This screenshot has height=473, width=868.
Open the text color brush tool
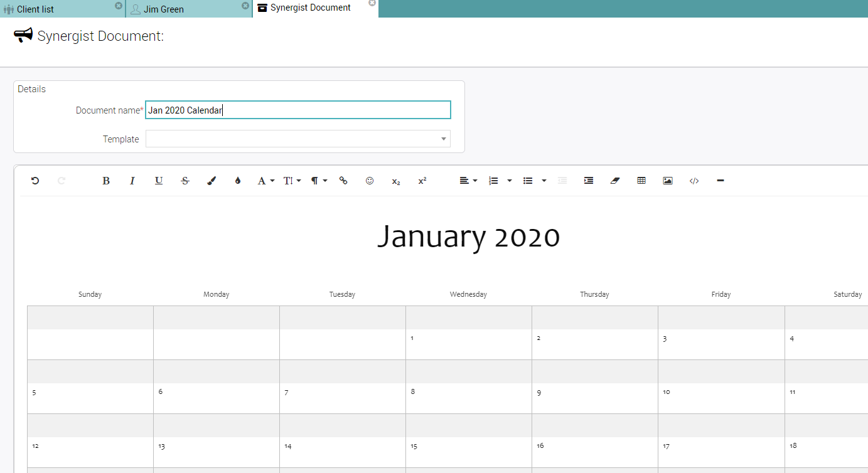pyautogui.click(x=212, y=181)
